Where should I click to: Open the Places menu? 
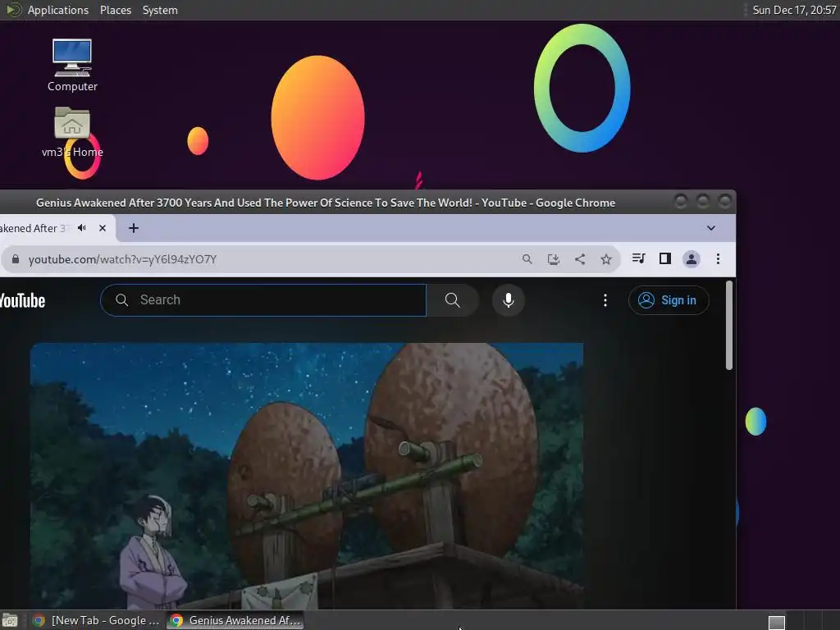[x=115, y=10]
